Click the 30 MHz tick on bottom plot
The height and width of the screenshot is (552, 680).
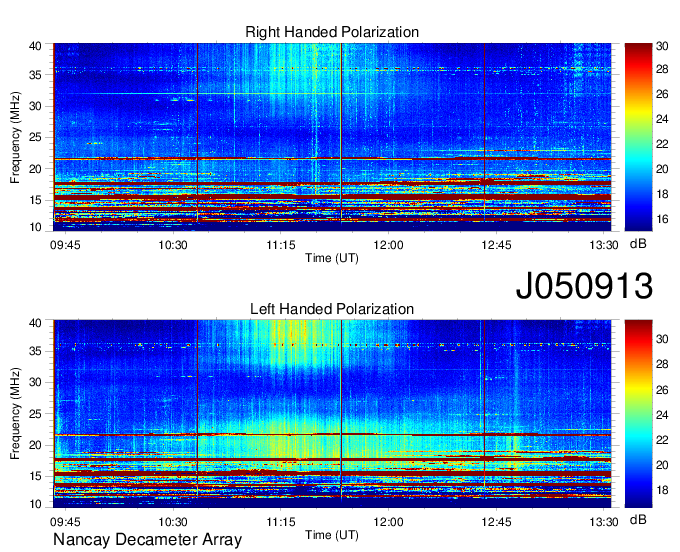[x=36, y=382]
